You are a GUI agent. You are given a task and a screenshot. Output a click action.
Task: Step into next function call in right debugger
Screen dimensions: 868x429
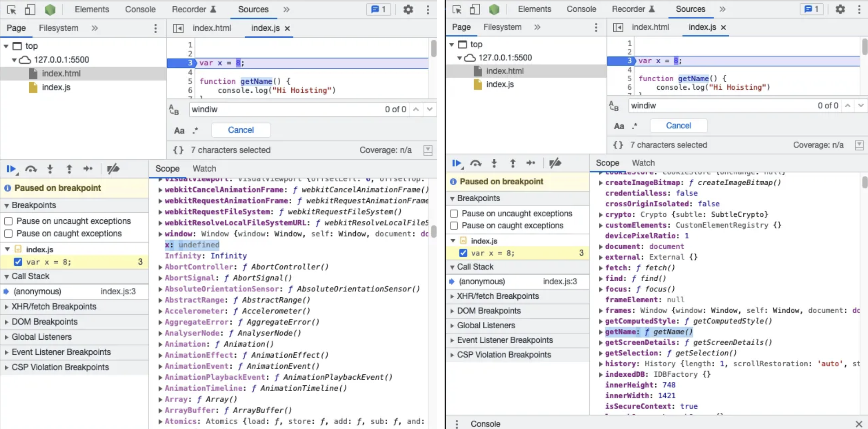coord(494,163)
